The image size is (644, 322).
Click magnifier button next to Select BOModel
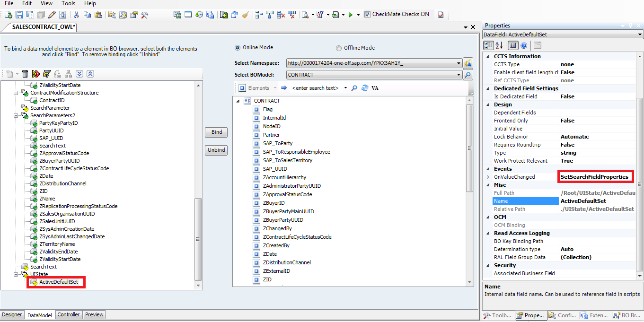468,75
